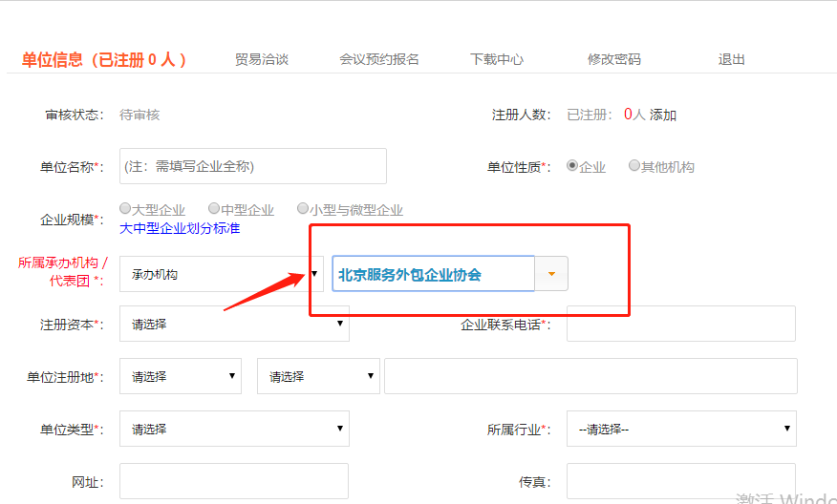Switch to 贸易洽谈 tab
The width and height of the screenshot is (837, 504).
262,59
